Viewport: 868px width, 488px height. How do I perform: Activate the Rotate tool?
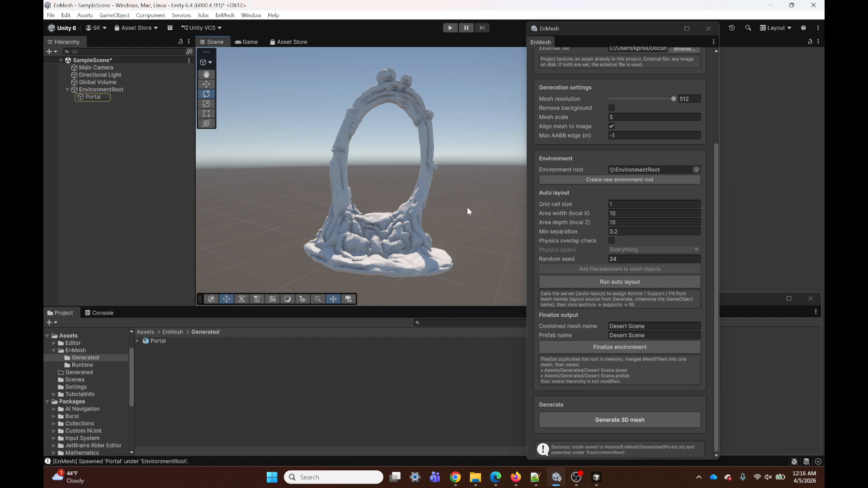[206, 94]
